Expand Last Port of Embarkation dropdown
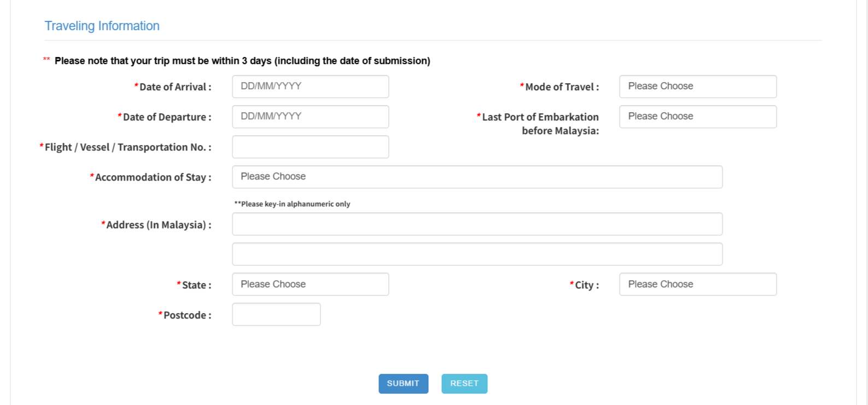 point(697,117)
